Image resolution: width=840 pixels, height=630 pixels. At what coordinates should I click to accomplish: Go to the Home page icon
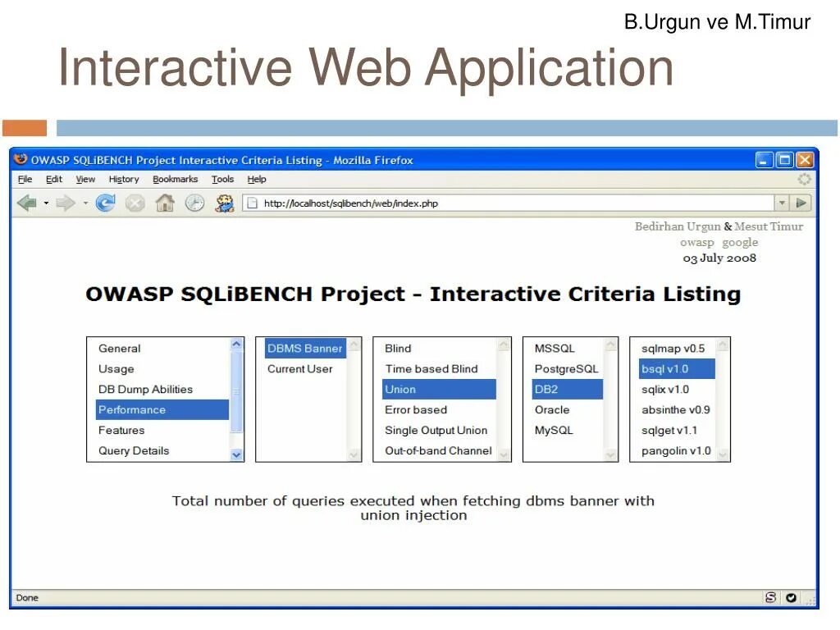tap(165, 203)
